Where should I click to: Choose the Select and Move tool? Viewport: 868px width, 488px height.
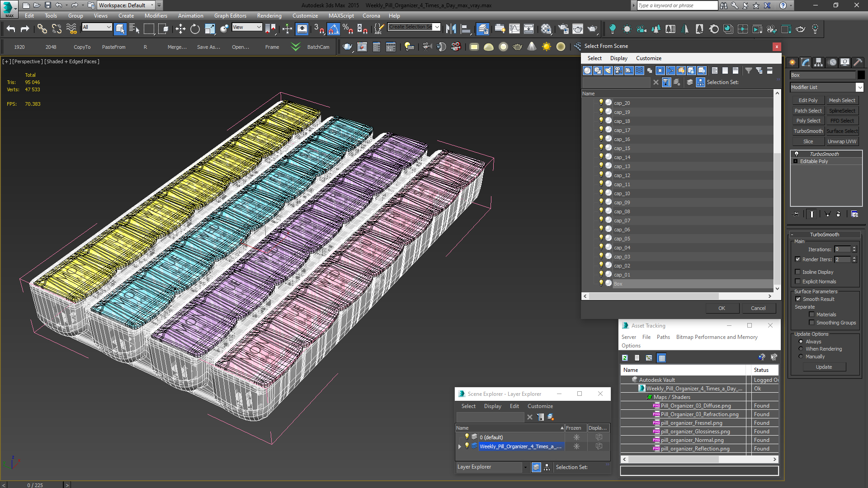click(x=180, y=29)
